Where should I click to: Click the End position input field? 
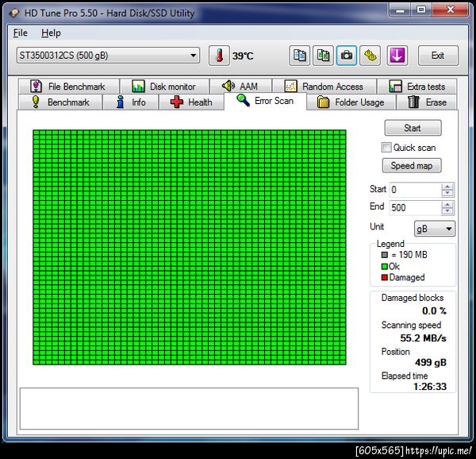click(415, 208)
